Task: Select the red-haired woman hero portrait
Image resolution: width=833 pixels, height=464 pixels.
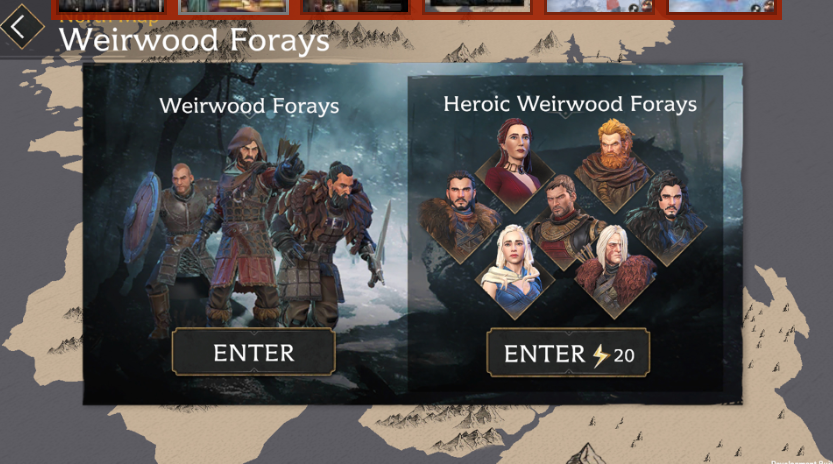Action: click(x=514, y=165)
